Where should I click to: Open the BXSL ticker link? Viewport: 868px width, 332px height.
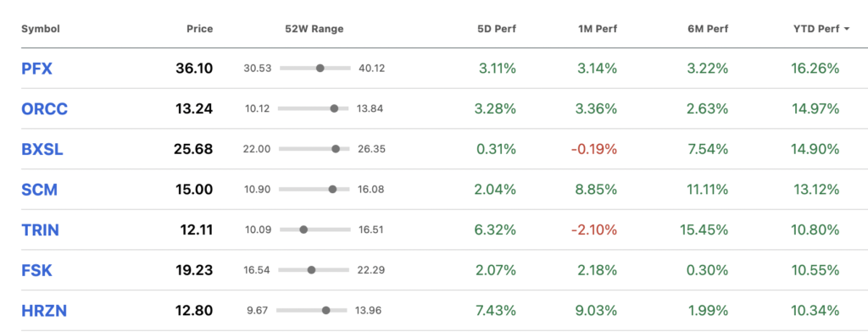tap(42, 149)
